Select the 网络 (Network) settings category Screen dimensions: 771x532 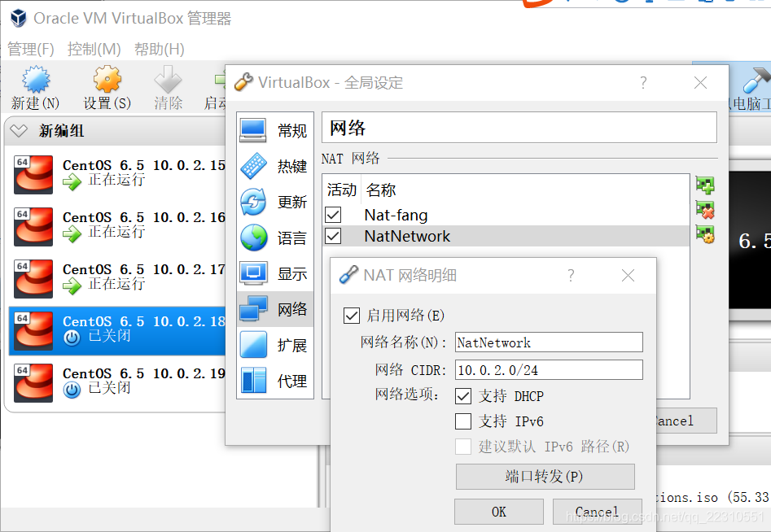point(274,309)
